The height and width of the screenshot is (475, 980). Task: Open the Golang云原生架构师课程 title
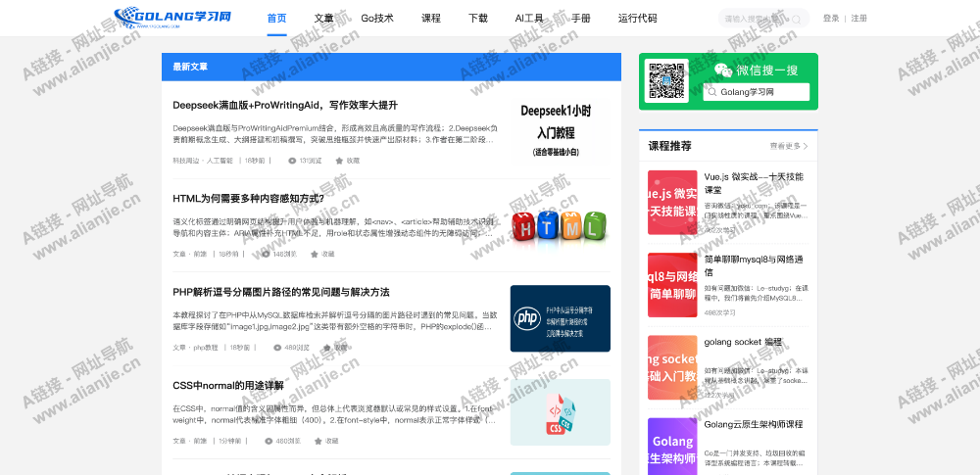coord(753,424)
